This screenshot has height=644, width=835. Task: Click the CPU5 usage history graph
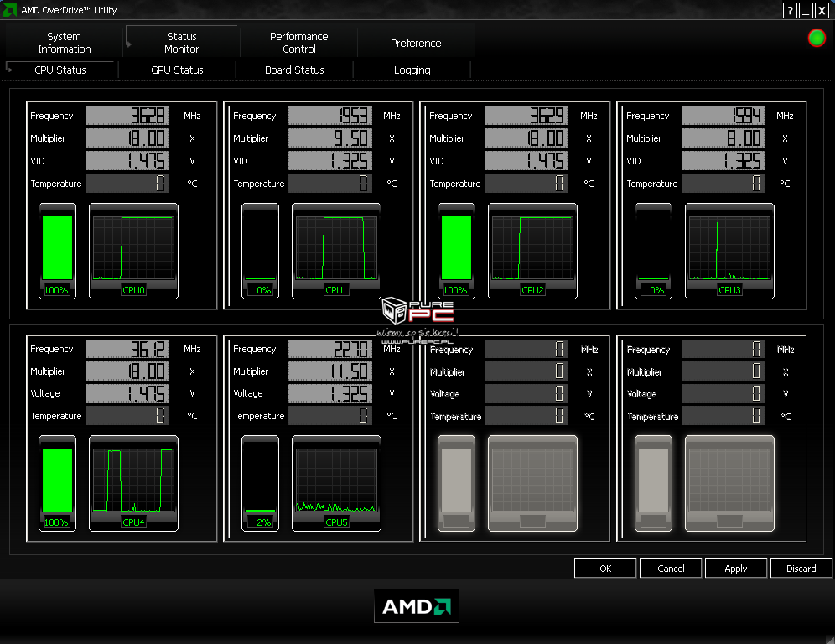(x=336, y=484)
